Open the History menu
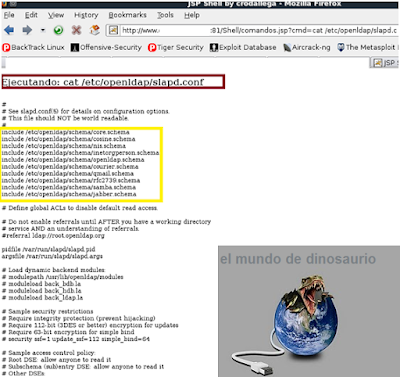Viewport: 400px width, 377px height. click(x=86, y=15)
